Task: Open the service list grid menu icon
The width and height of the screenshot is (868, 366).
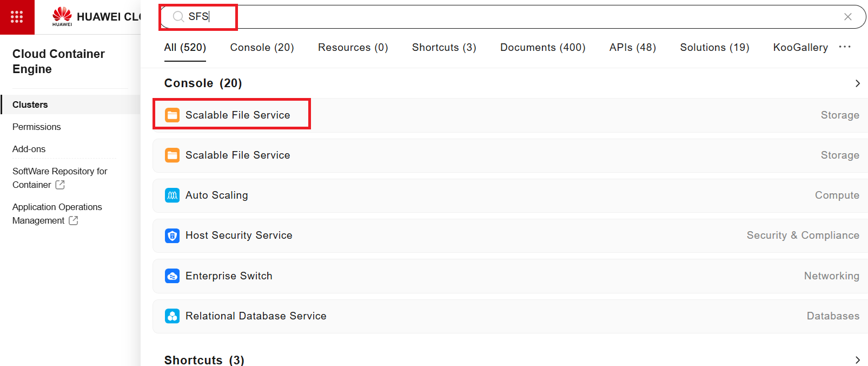Action: coord(17,17)
